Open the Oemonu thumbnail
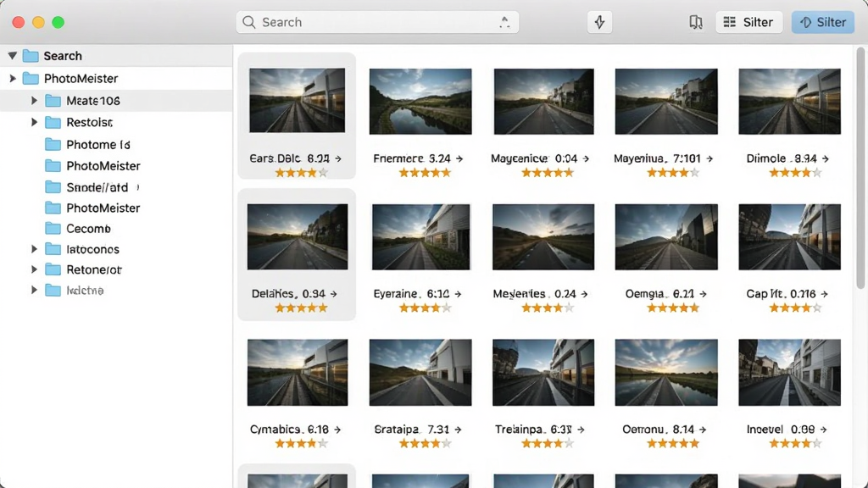868x488 pixels. click(x=666, y=373)
